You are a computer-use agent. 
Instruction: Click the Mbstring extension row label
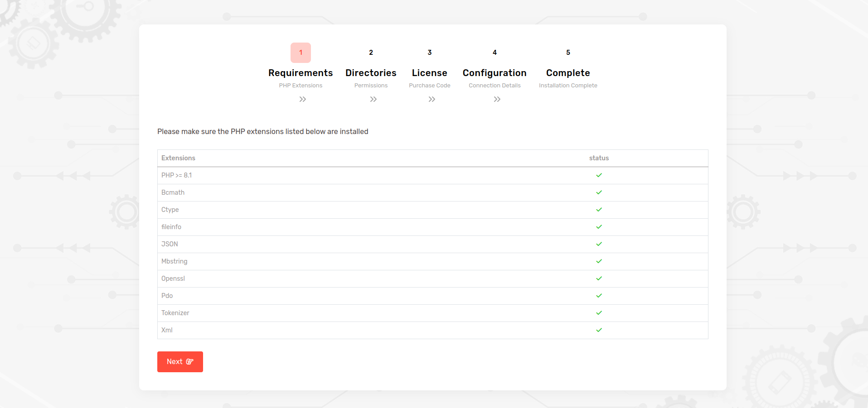(x=174, y=261)
